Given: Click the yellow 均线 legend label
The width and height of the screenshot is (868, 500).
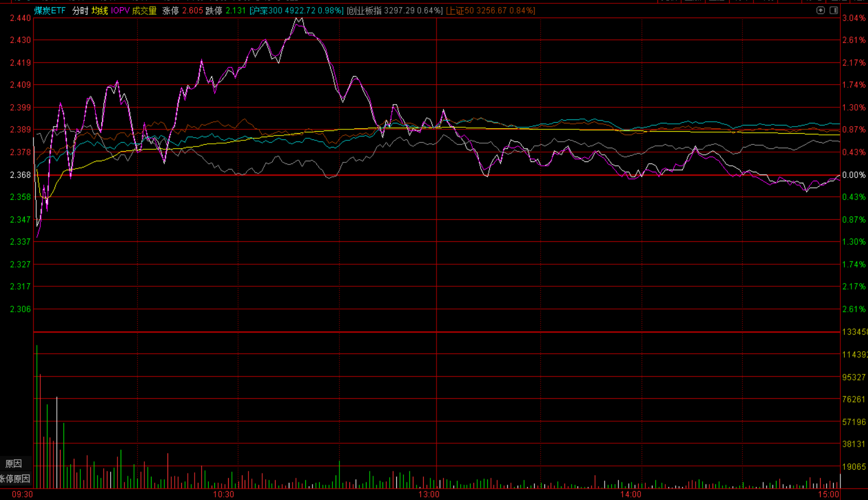Looking at the screenshot, I should 100,10.
